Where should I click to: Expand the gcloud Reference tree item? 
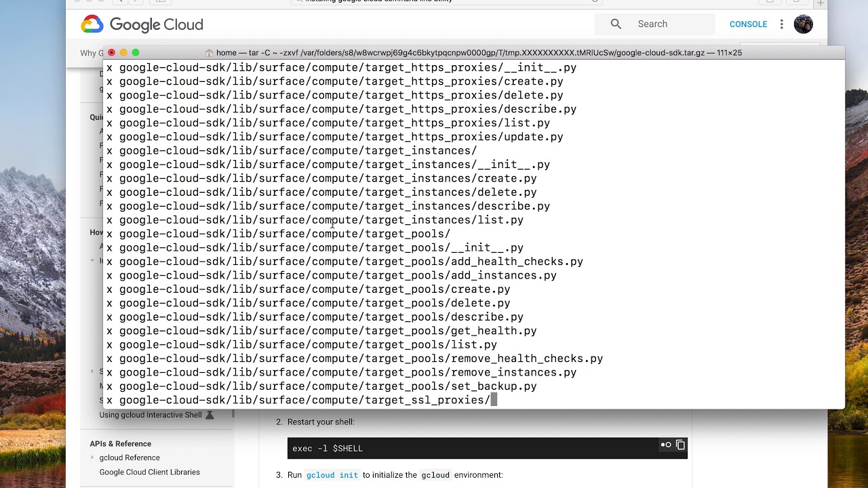pos(92,457)
